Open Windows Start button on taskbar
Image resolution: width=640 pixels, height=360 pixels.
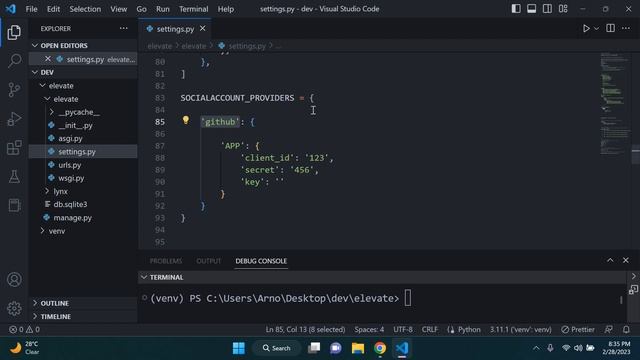point(238,348)
